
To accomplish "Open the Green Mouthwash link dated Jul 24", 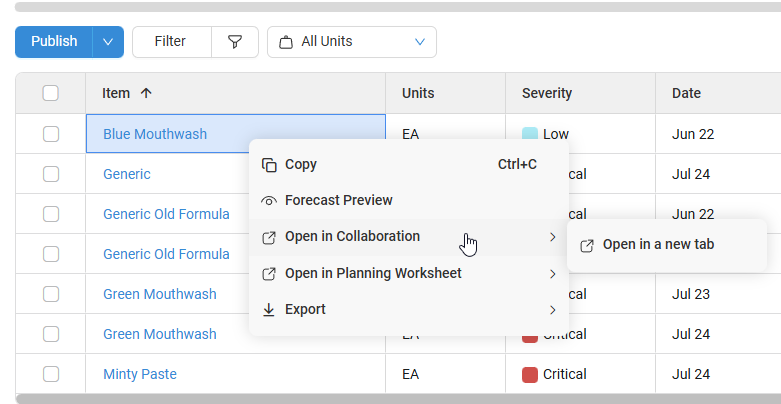I will pyautogui.click(x=160, y=334).
